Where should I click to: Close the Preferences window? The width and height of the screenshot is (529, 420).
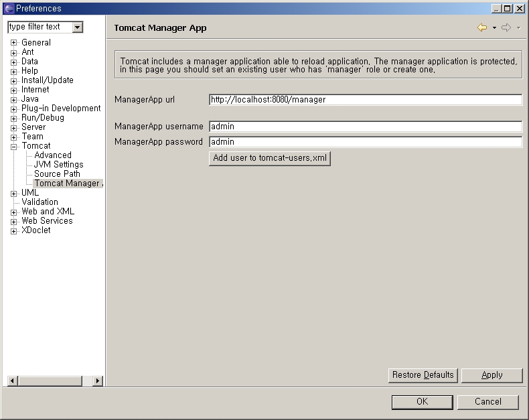520,9
